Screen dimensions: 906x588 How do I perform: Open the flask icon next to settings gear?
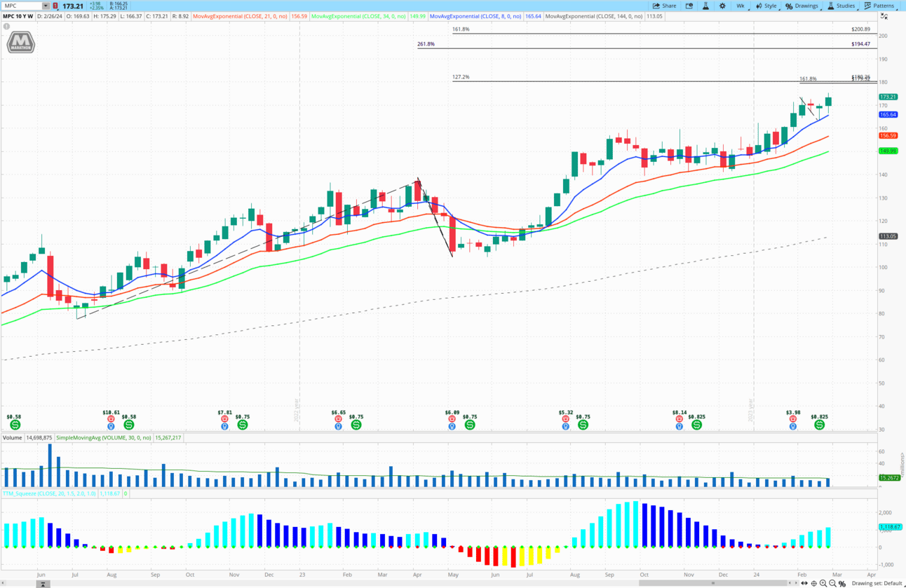(x=705, y=6)
